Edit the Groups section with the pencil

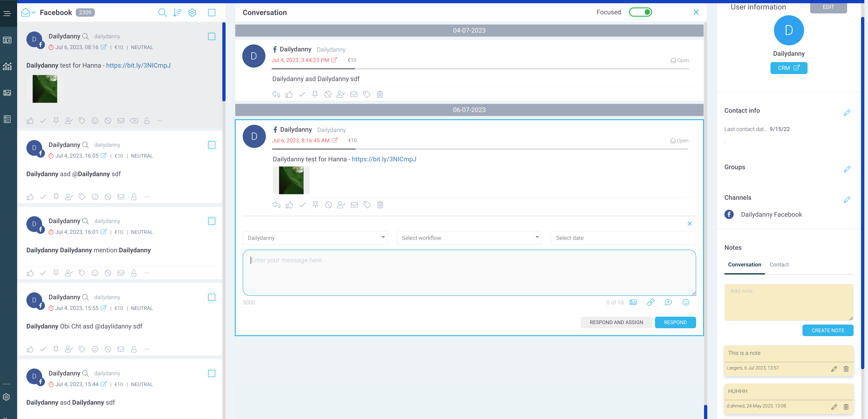point(847,169)
